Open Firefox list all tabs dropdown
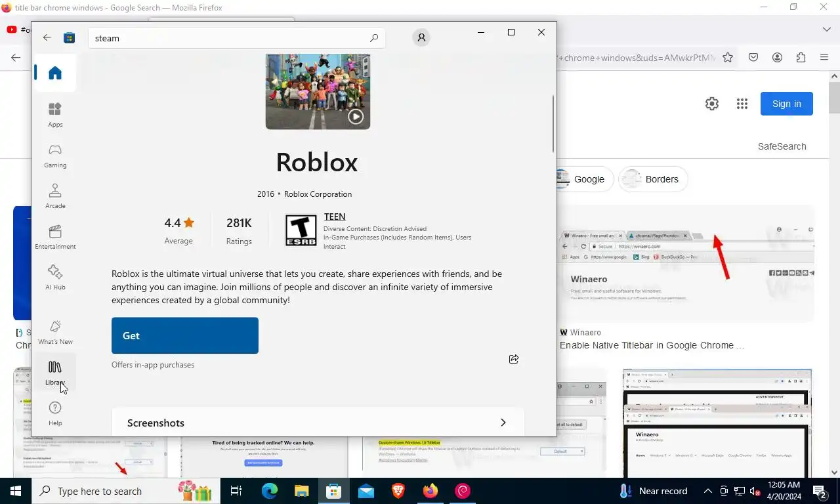Image resolution: width=840 pixels, height=504 pixels. pos(826,30)
